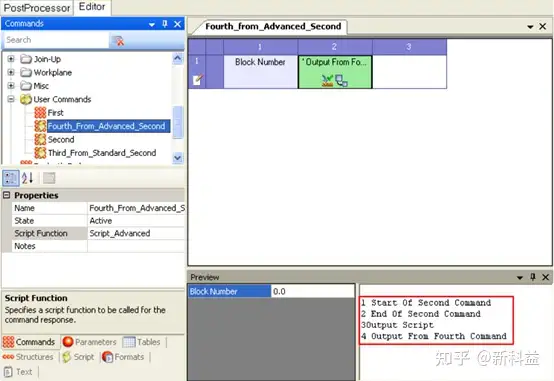Open the Commands panel dropdown arrow
Screen dimensions: 554x381
152,24
